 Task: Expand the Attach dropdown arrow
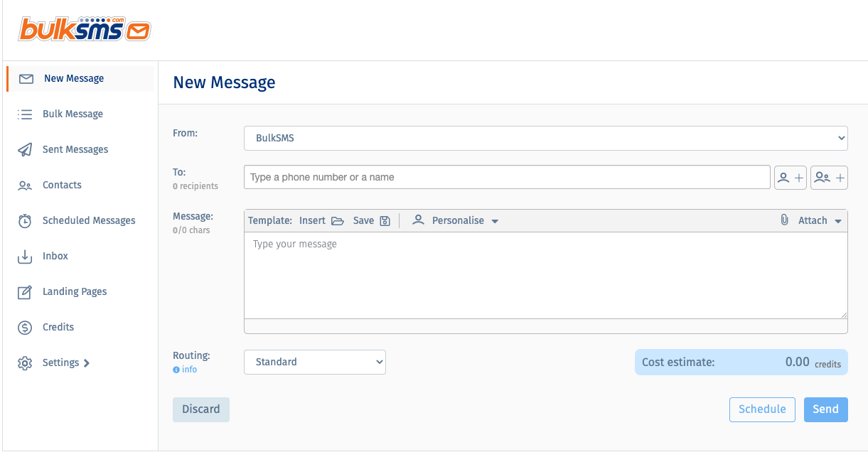[x=838, y=222]
